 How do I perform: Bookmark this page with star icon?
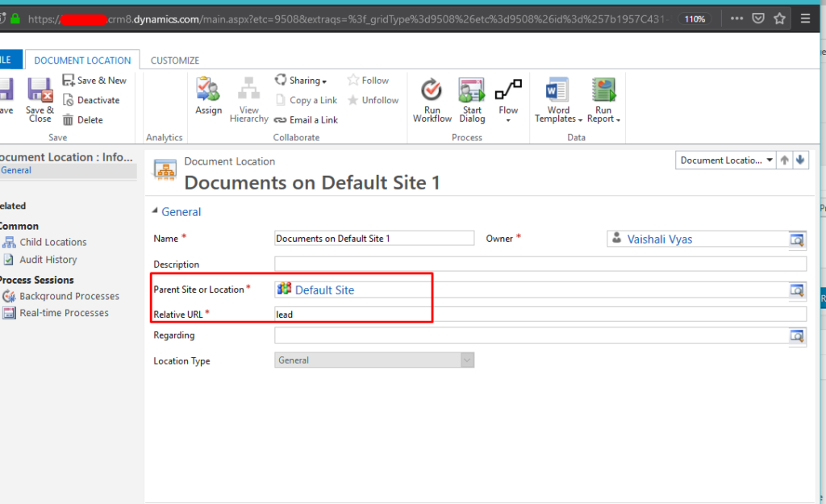click(780, 19)
